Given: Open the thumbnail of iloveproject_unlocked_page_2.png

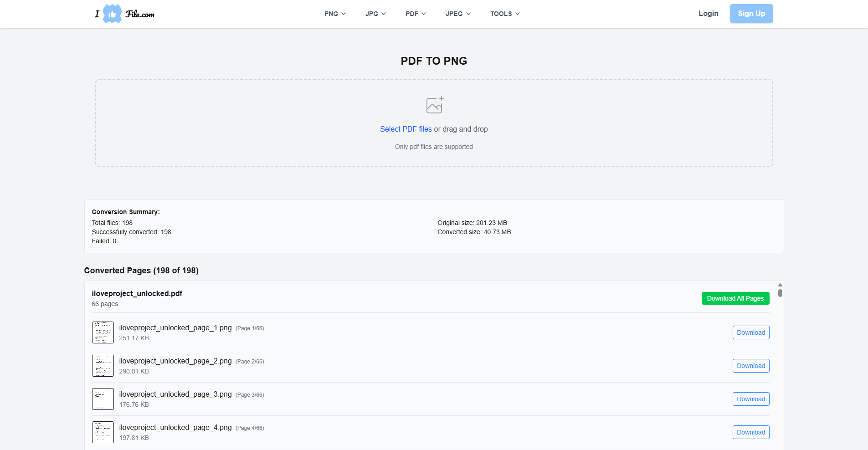Looking at the screenshot, I should coord(103,365).
